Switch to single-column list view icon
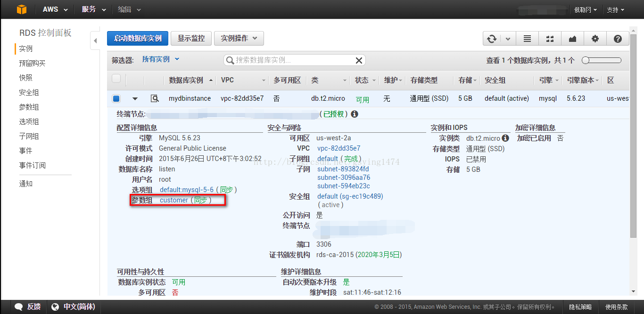The image size is (644, 314). [527, 39]
